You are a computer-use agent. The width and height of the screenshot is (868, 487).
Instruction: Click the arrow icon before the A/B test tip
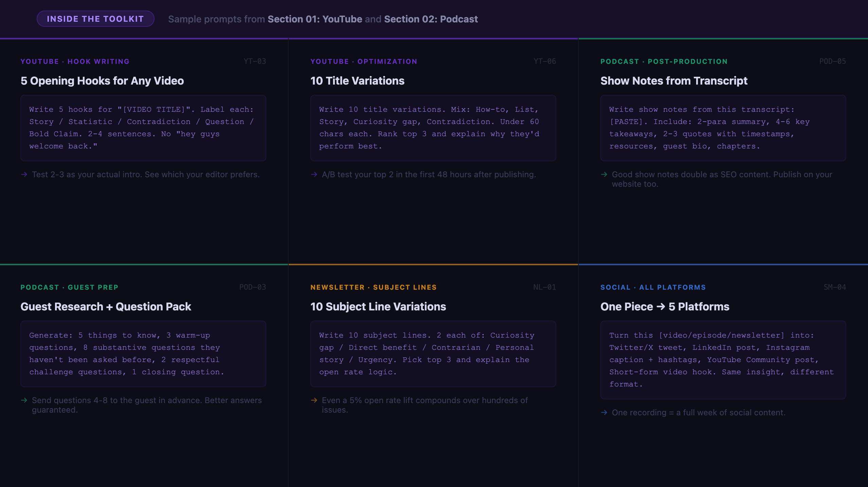point(314,174)
